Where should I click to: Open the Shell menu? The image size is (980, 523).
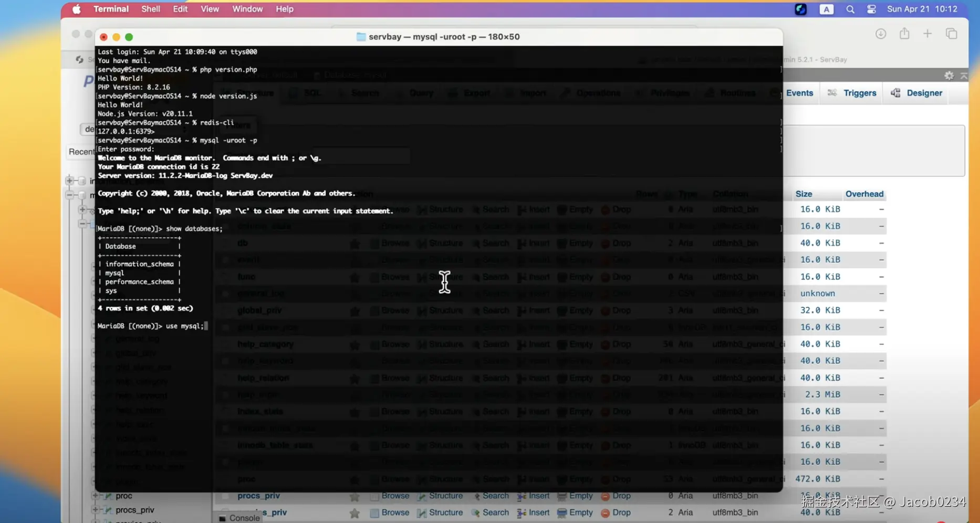[x=151, y=9]
